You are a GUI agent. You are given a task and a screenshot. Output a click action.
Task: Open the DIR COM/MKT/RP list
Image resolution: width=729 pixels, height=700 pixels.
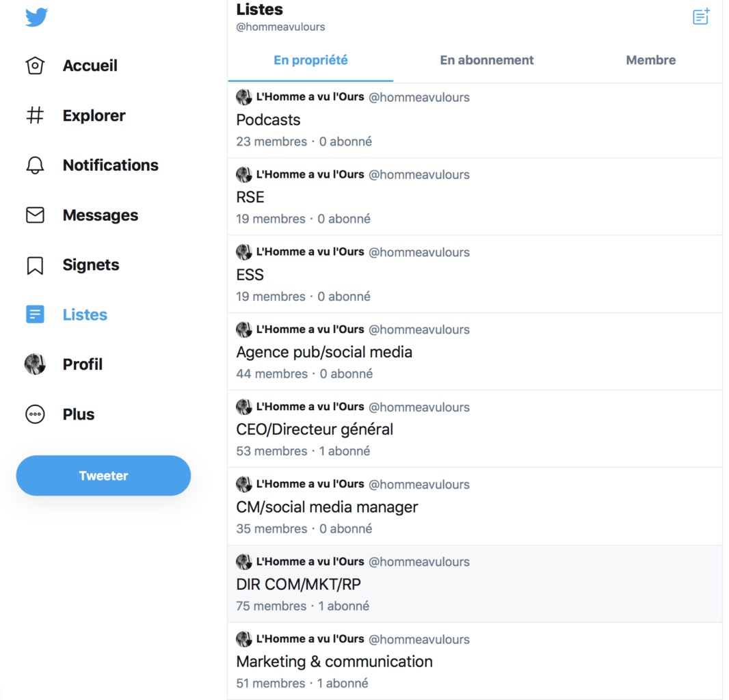click(x=475, y=584)
